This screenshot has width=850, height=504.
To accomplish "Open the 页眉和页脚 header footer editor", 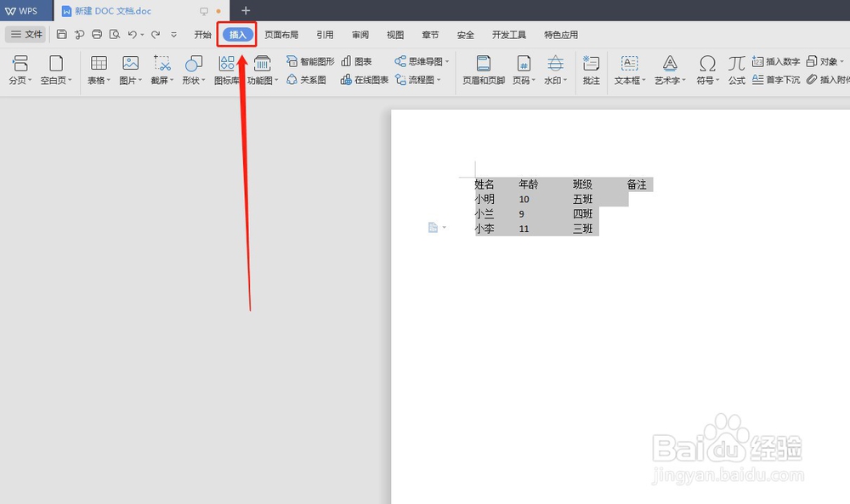I will coord(483,70).
